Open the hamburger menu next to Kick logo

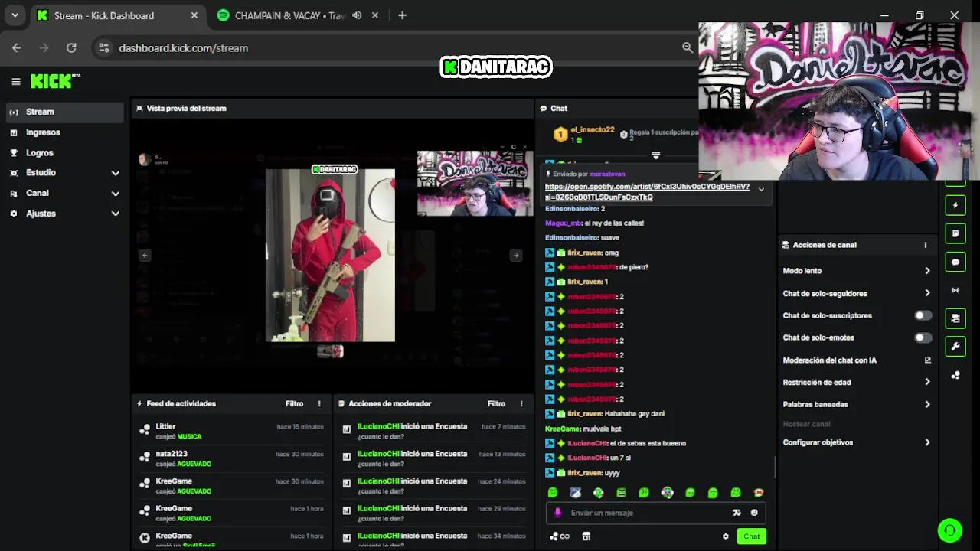pos(15,81)
